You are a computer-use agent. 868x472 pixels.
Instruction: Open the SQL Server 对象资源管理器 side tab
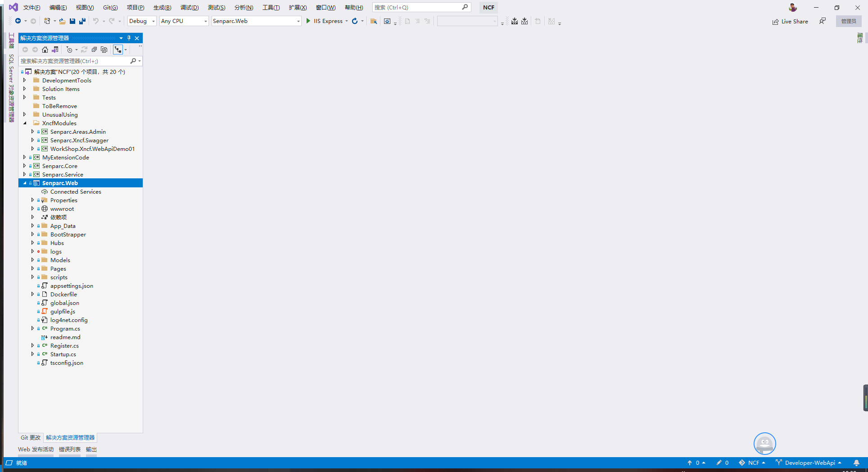click(11, 88)
